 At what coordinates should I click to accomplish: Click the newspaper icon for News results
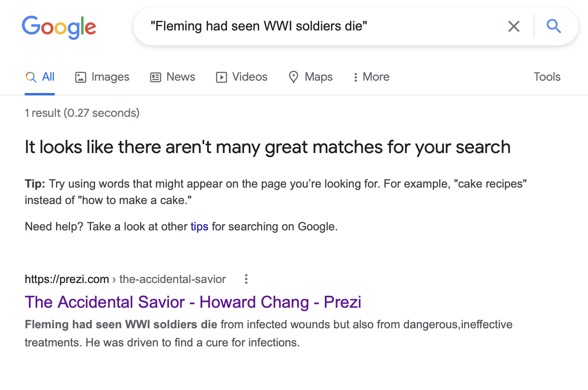click(156, 77)
